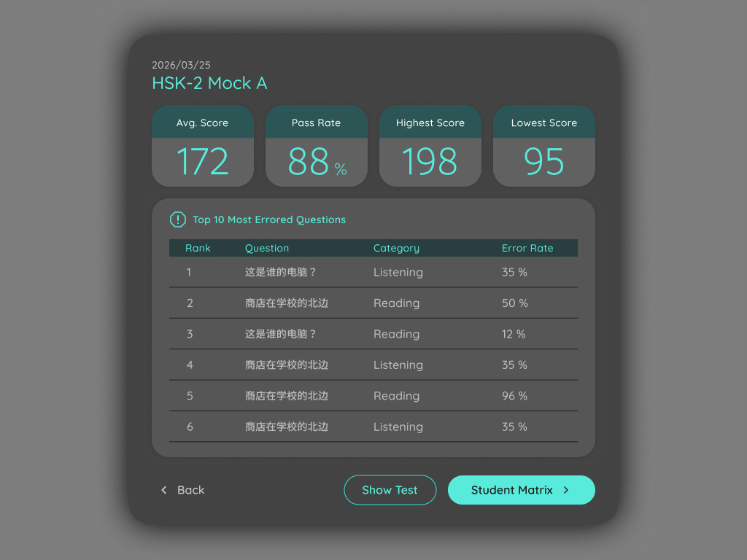Click the Reading category in the rank 5 row
The width and height of the screenshot is (747, 560).
(396, 396)
